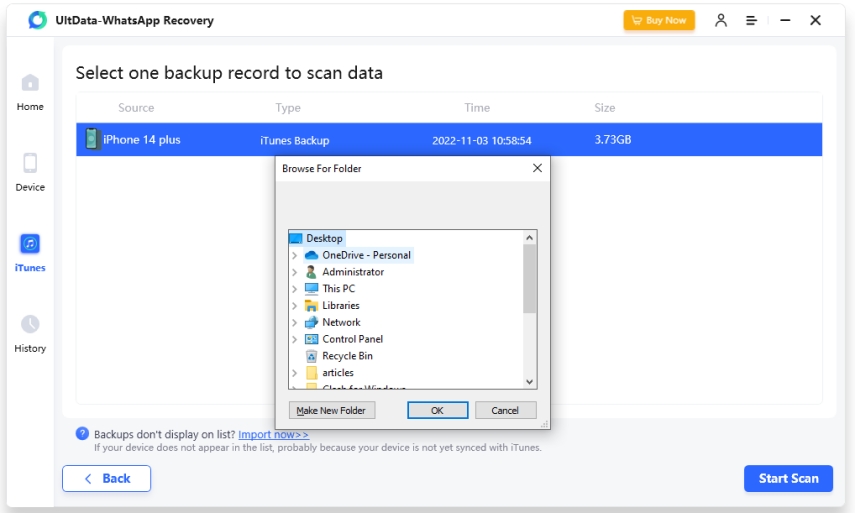The image size is (855, 513).
Task: Click the Time column header
Action: pos(477,108)
